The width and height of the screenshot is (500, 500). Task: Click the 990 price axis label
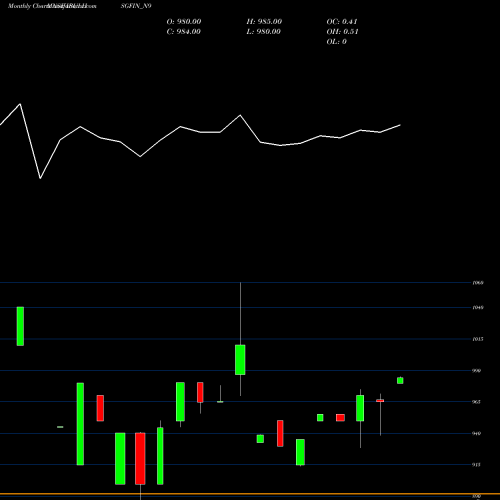click(x=477, y=371)
